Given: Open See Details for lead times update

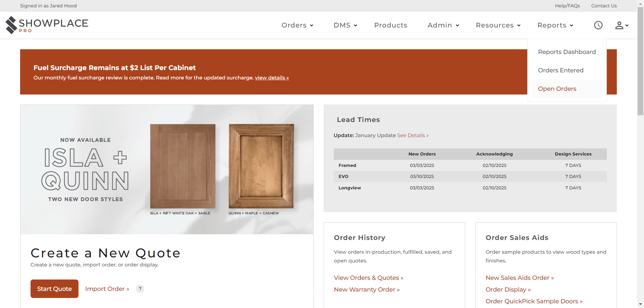Looking at the screenshot, I should (413, 135).
